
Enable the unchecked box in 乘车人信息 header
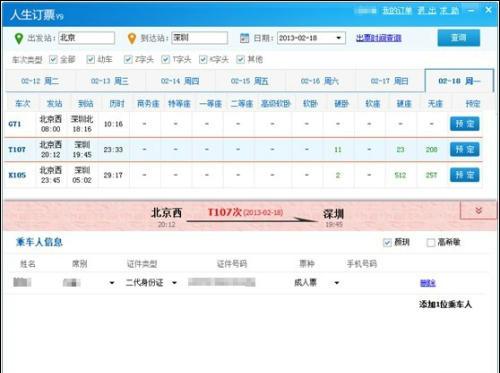click(431, 242)
